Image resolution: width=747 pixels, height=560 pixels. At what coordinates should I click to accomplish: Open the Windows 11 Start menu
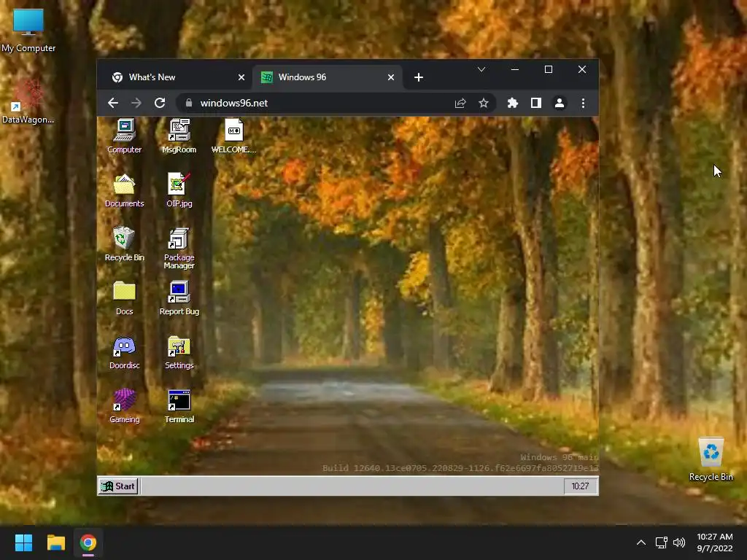pyautogui.click(x=23, y=542)
